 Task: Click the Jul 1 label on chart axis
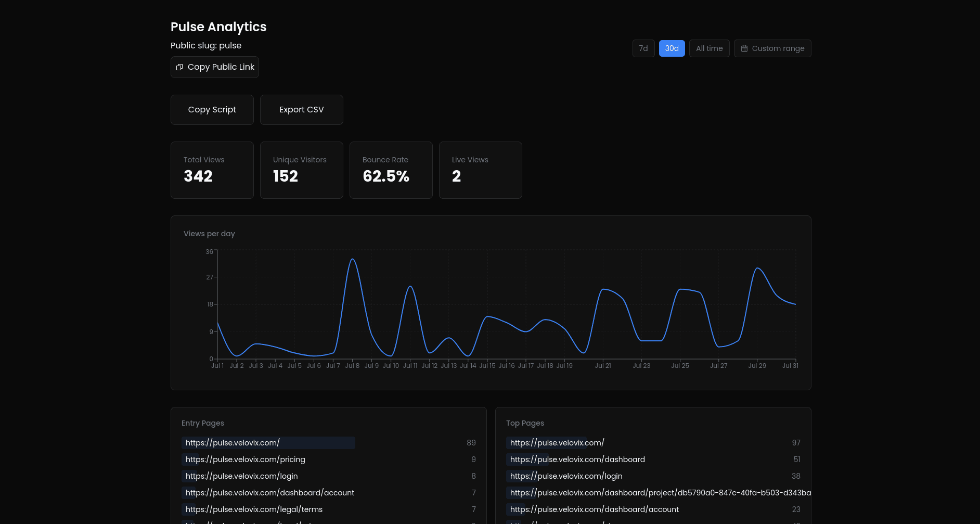coord(217,366)
